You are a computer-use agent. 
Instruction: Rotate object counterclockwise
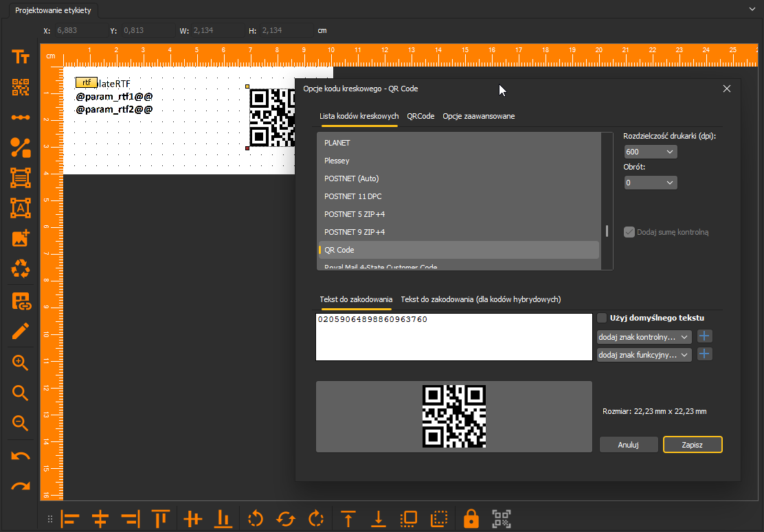[256, 519]
